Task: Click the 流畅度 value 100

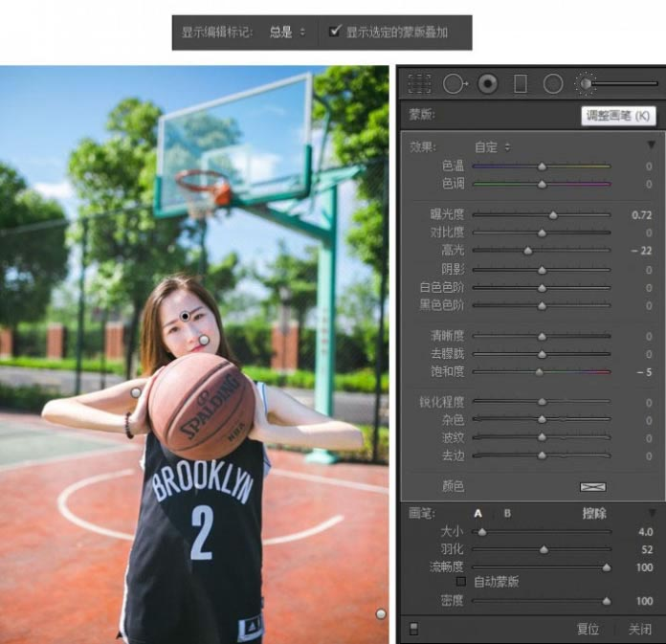Action: point(644,567)
